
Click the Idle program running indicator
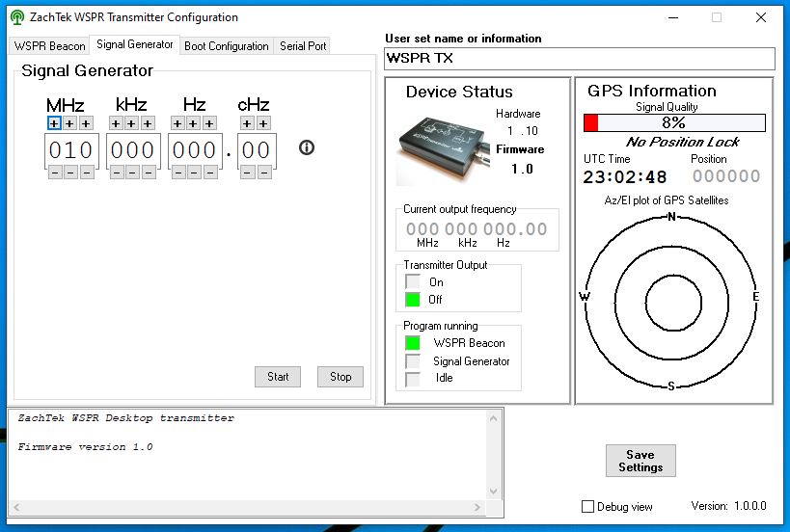click(x=413, y=379)
